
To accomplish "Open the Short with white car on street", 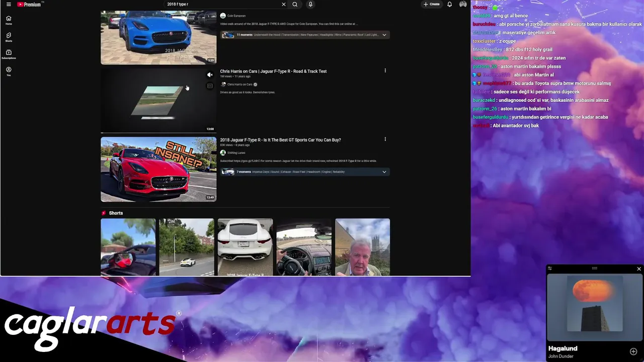I will point(187,247).
